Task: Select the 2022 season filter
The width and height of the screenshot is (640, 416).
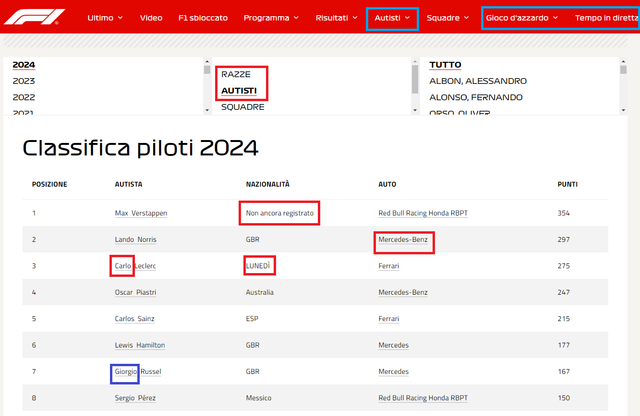Action: pos(24,97)
